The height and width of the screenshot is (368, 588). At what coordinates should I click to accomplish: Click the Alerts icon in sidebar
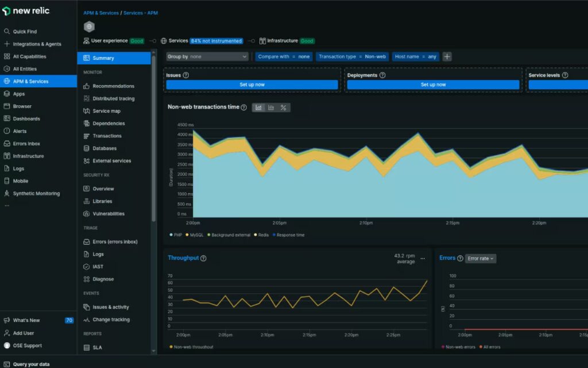pyautogui.click(x=7, y=131)
